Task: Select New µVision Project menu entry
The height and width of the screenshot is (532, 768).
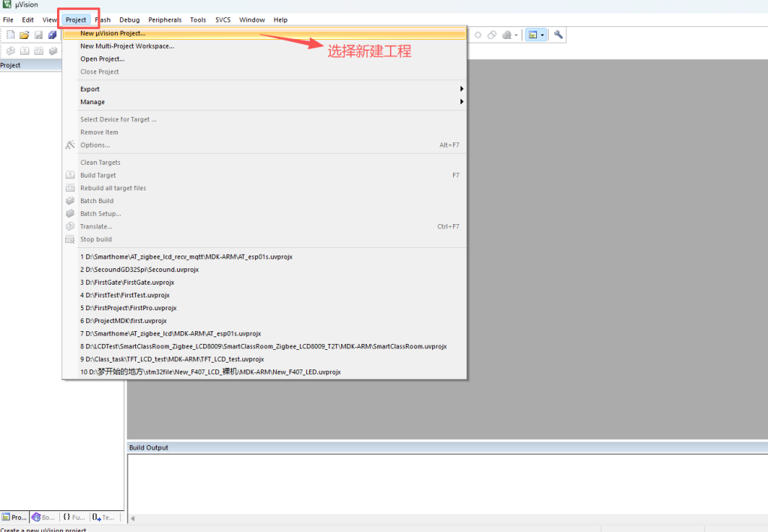Action: click(x=113, y=33)
